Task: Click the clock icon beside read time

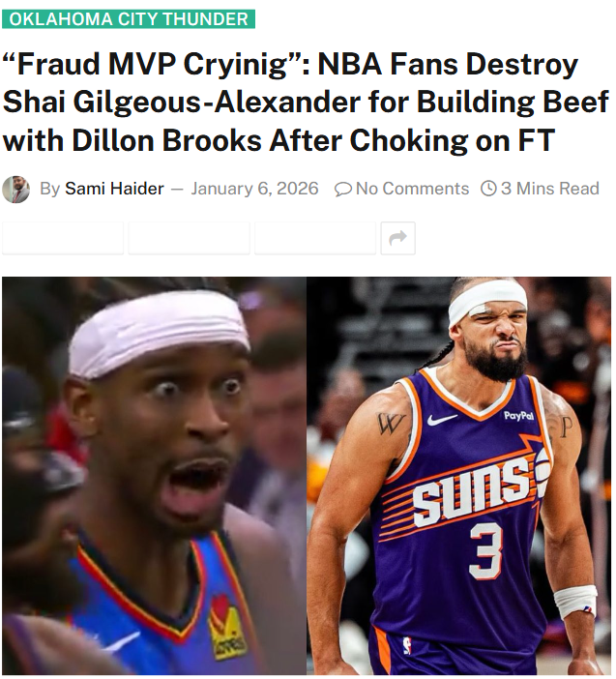Action: [488, 189]
